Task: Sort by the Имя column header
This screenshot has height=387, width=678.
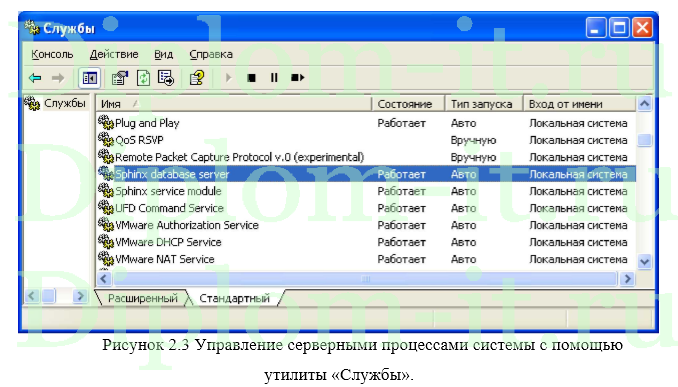Action: pos(233,104)
